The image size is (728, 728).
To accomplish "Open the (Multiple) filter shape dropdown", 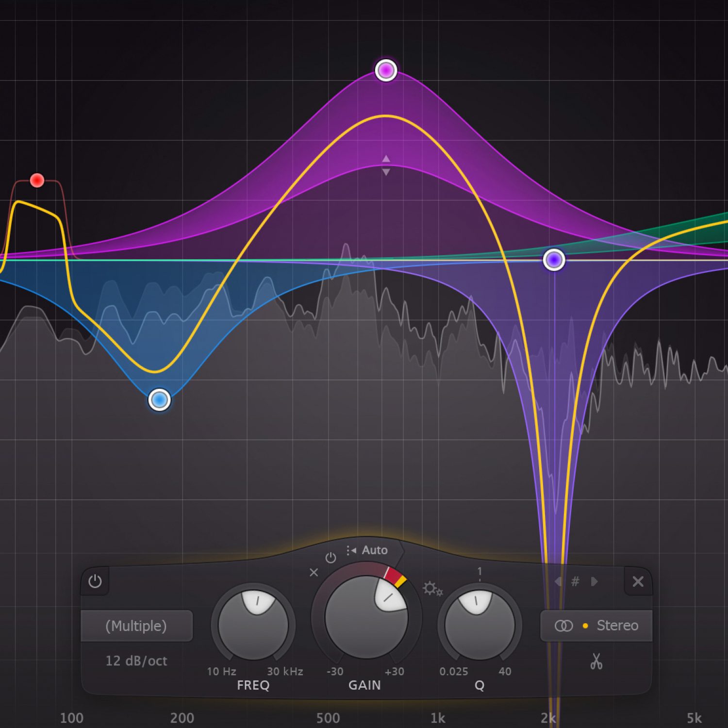I will 136,626.
